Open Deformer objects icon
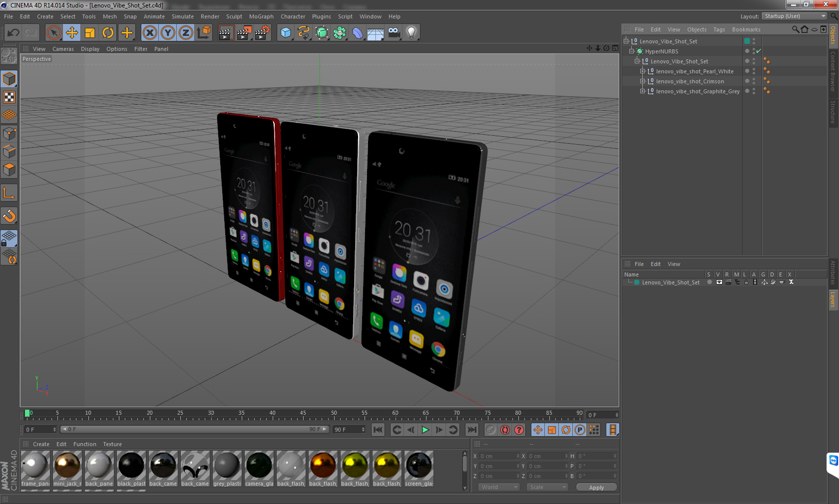 tap(358, 33)
